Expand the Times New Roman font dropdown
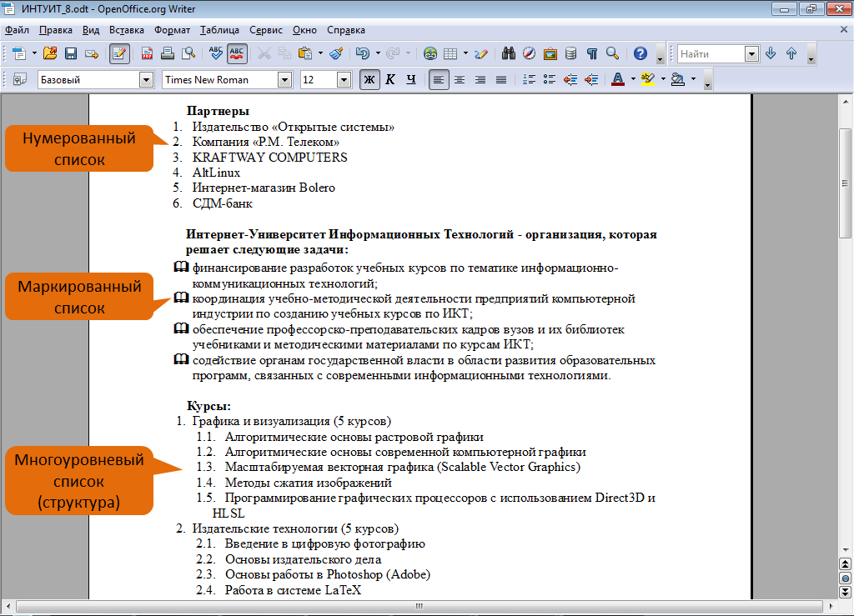This screenshot has height=616, width=854. point(285,80)
